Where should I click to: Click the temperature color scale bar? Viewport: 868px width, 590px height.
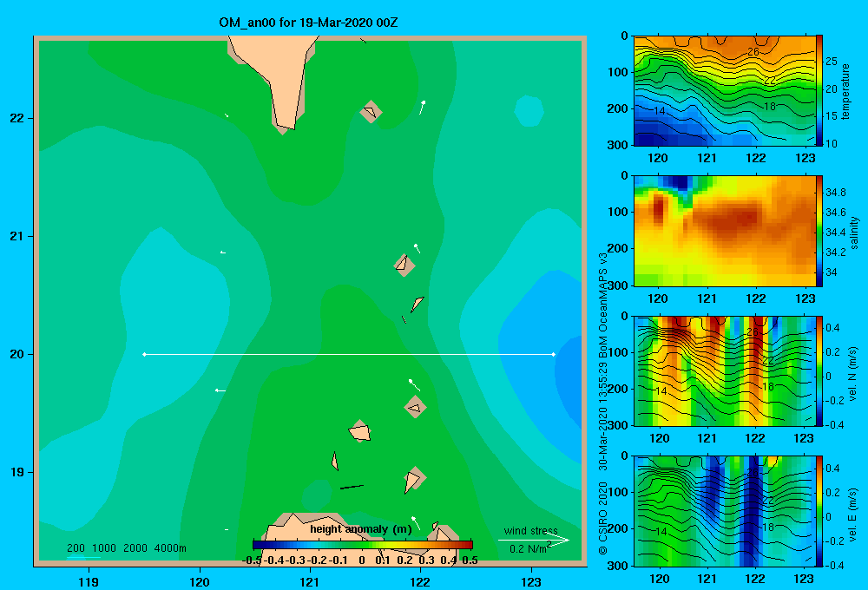coord(819,91)
